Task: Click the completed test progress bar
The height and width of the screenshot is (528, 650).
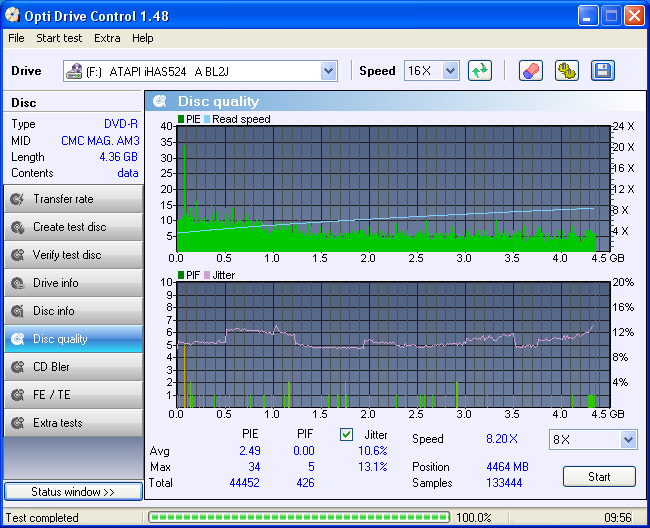Action: click(x=299, y=517)
